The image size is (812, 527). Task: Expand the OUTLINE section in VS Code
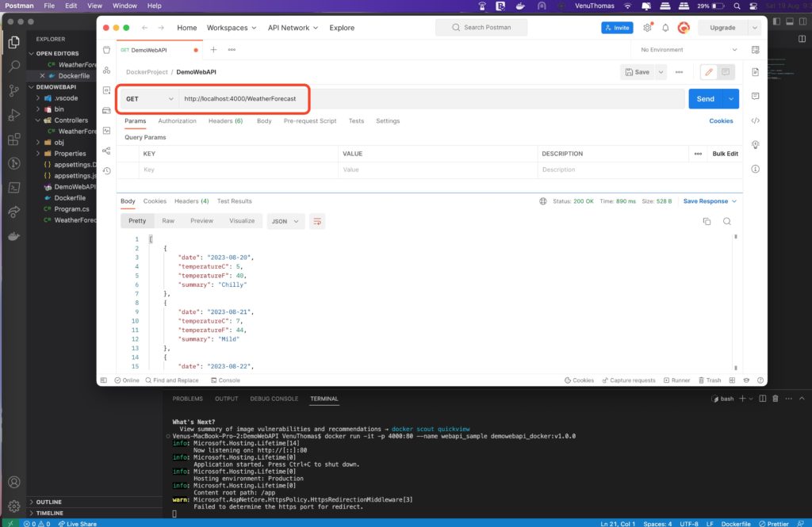point(48,502)
